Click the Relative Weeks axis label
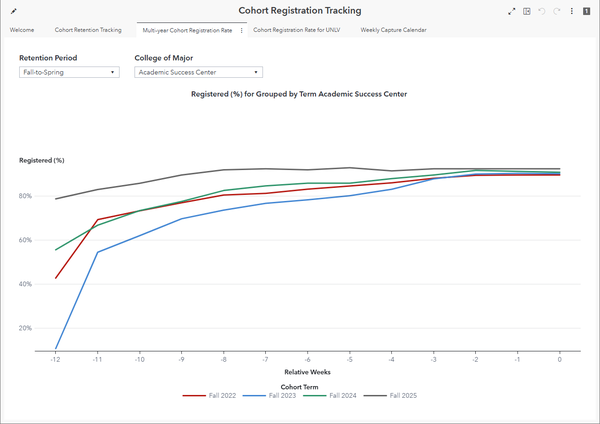The width and height of the screenshot is (600, 424). [x=307, y=372]
